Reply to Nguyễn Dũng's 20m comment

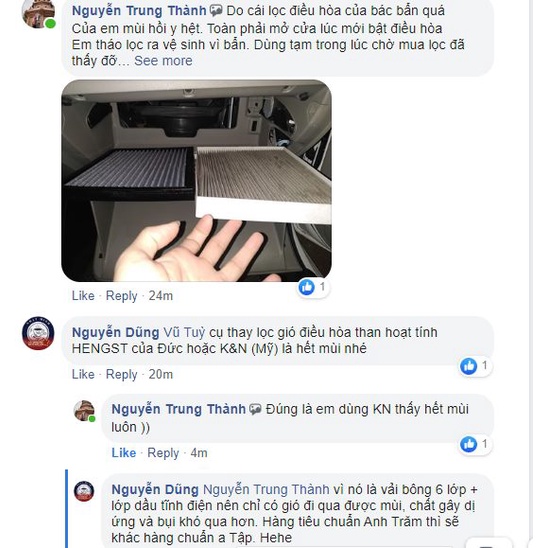(x=122, y=374)
